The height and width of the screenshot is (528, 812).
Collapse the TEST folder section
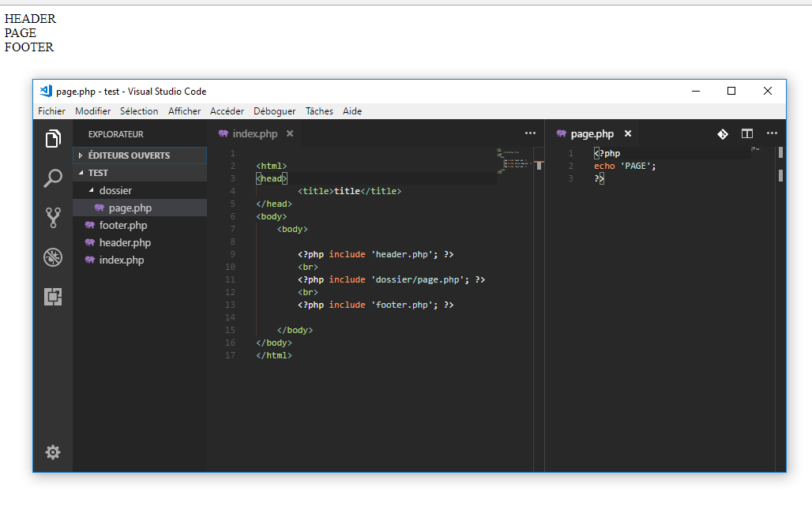(140, 173)
